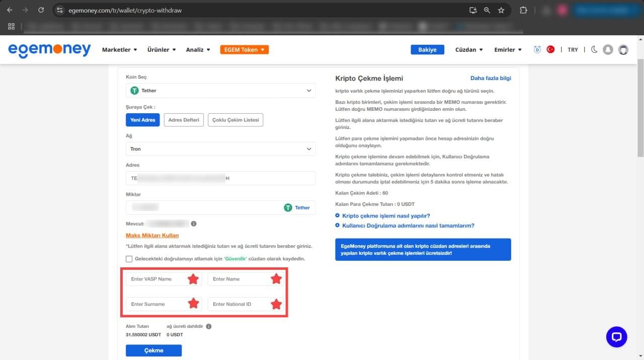The image size is (644, 360).
Task: Bookmark this page with the star icon
Action: (x=501, y=10)
